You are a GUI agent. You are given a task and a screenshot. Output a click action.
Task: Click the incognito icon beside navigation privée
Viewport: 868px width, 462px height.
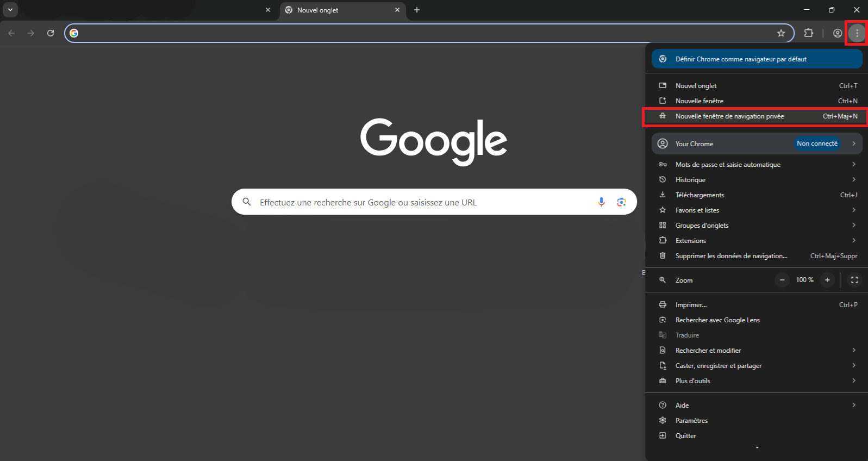[x=663, y=116]
